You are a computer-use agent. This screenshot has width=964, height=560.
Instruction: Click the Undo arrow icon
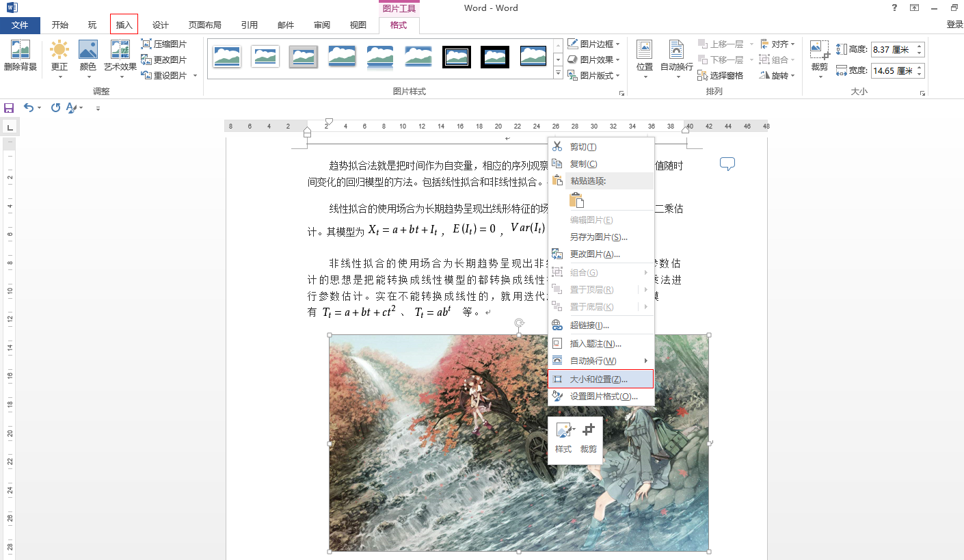28,108
